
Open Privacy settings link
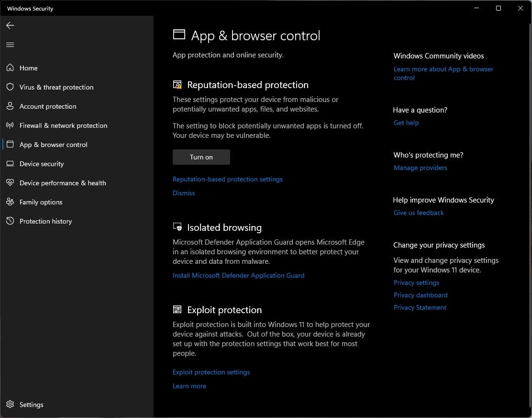(416, 282)
